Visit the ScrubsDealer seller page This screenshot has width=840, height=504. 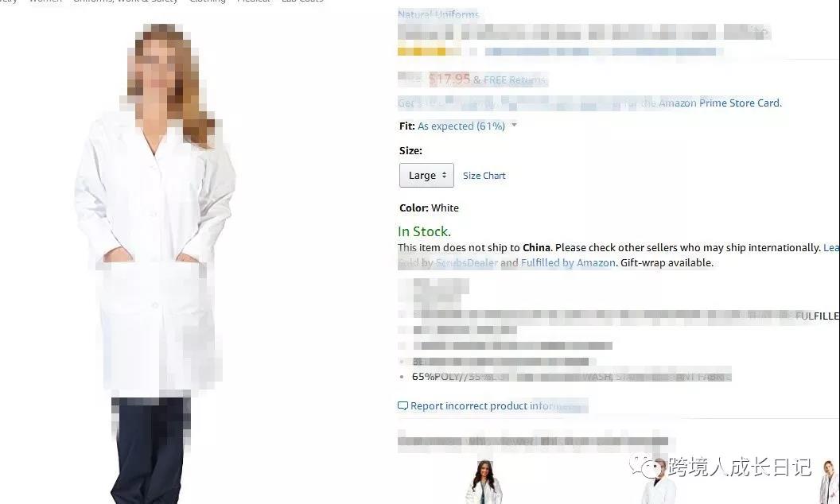tap(467, 262)
